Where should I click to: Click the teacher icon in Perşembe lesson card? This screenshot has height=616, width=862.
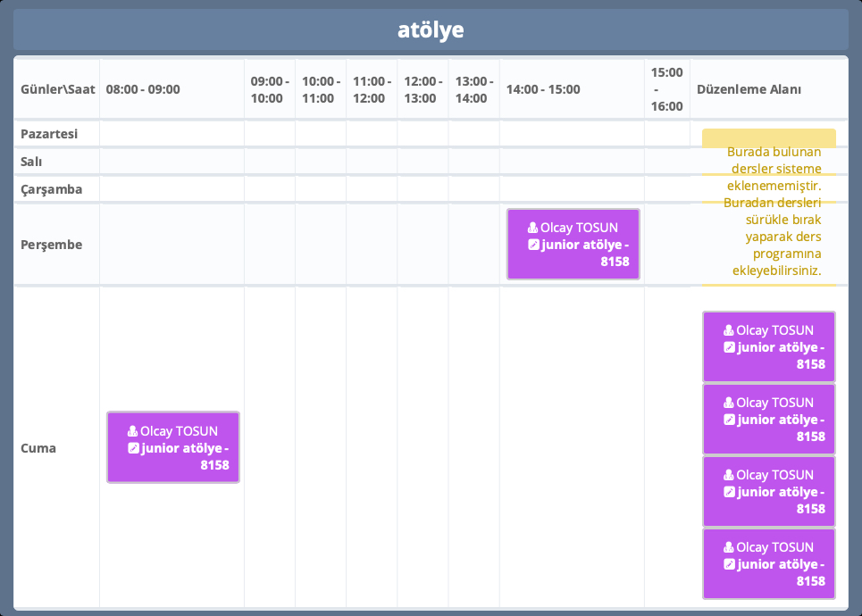coord(533,228)
